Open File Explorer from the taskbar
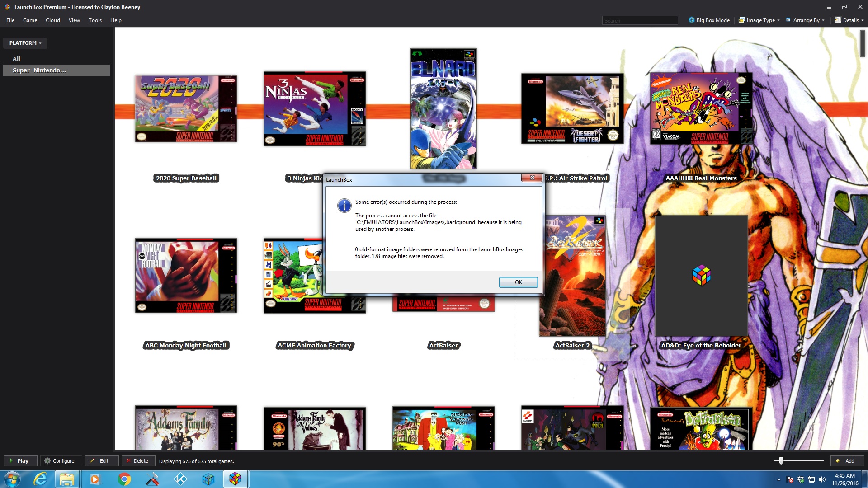 coord(67,479)
